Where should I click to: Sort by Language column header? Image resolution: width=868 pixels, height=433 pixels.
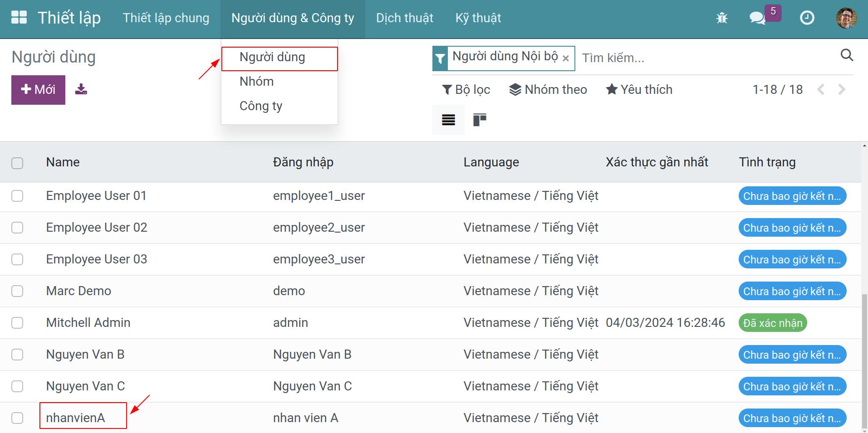click(x=491, y=162)
